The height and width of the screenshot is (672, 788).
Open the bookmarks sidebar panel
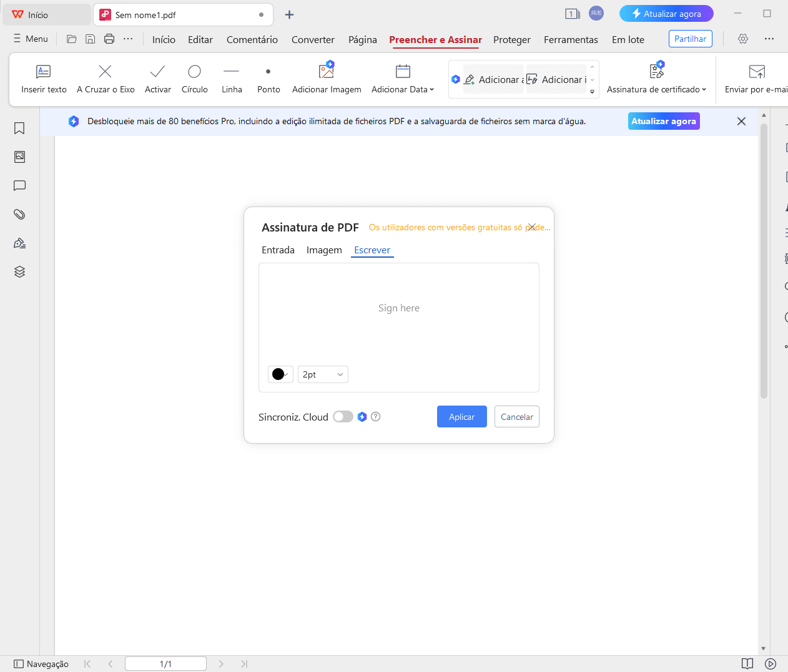coord(19,128)
